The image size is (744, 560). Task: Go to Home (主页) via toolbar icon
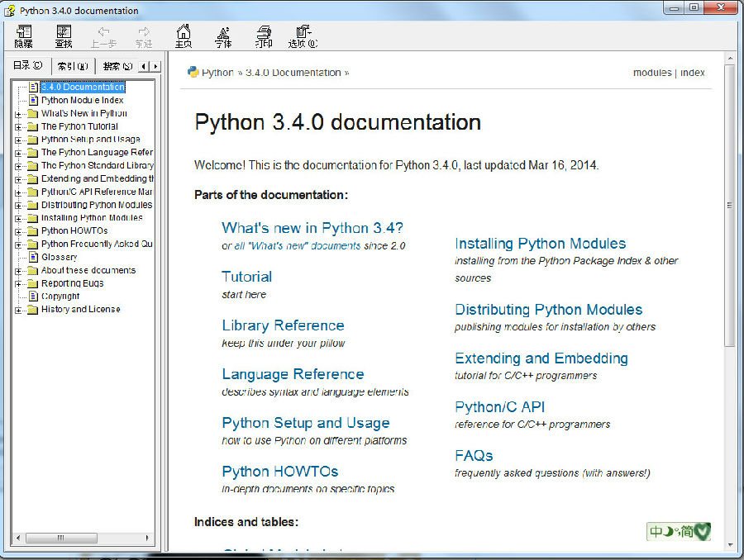184,36
